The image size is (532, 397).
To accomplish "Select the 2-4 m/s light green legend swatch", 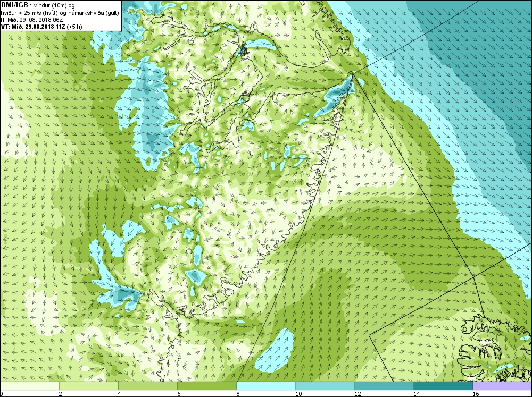I will (88, 386).
